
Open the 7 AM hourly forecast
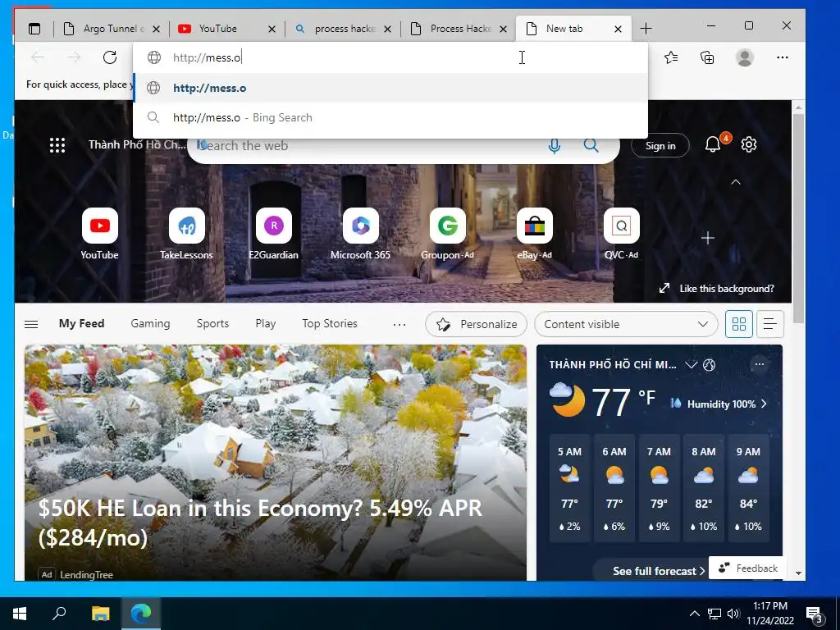[659, 489]
